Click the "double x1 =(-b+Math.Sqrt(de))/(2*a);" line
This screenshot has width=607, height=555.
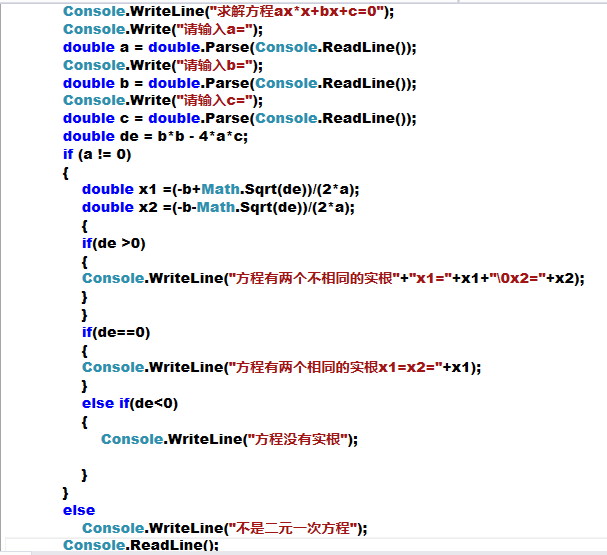coord(221,189)
